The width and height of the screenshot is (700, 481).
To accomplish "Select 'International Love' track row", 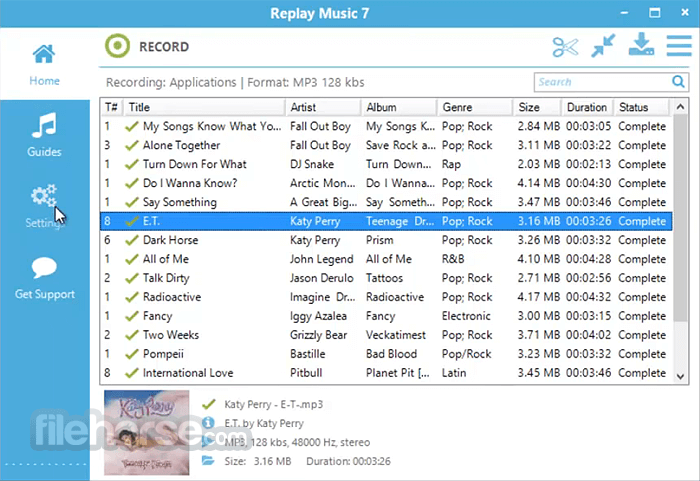I will pyautogui.click(x=386, y=373).
